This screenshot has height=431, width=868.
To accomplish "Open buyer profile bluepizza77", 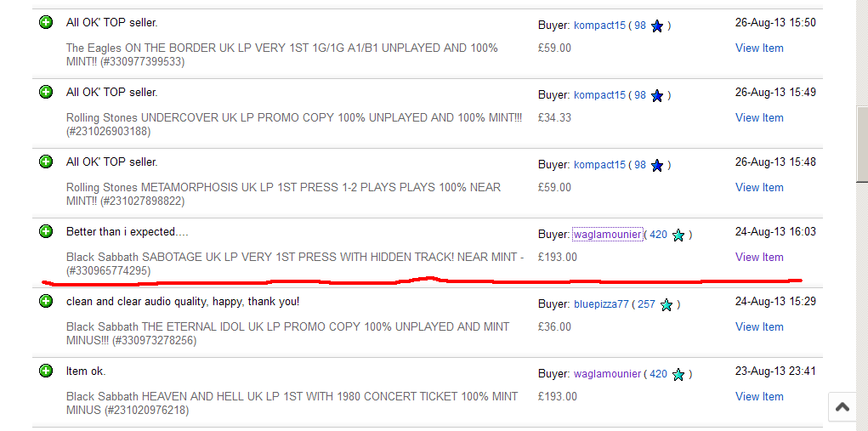I will point(601,303).
